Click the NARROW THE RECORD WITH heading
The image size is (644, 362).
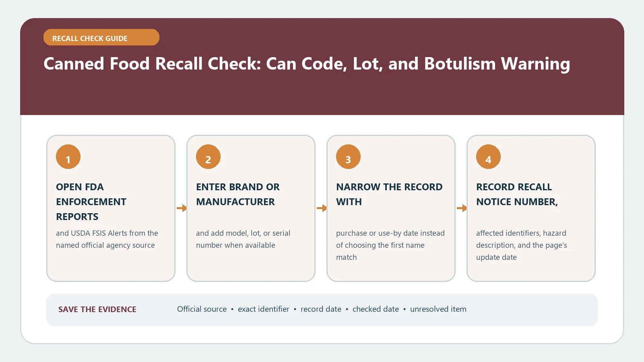point(389,194)
